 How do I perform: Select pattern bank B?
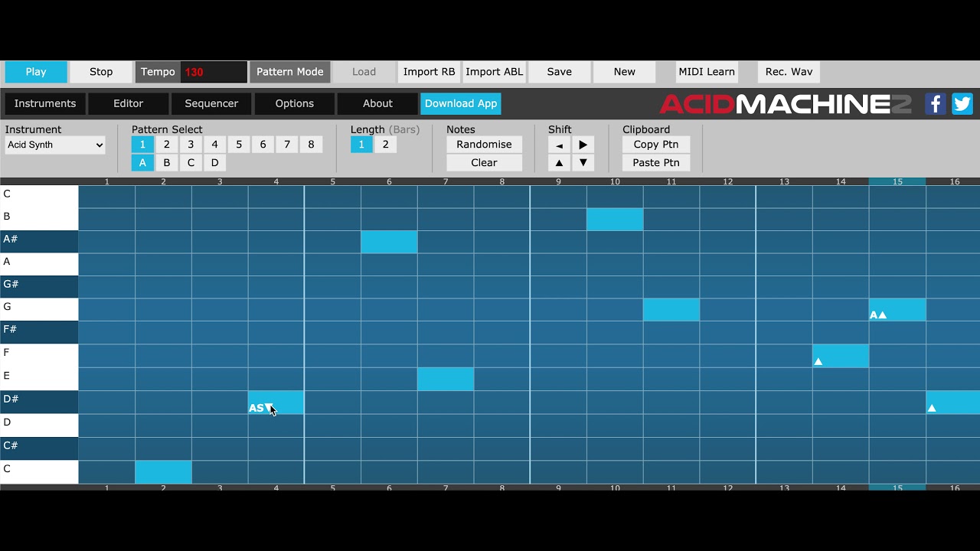coord(166,162)
